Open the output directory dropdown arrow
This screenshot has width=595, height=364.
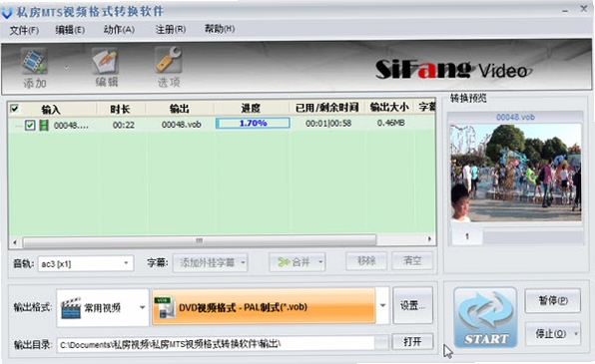point(381,343)
